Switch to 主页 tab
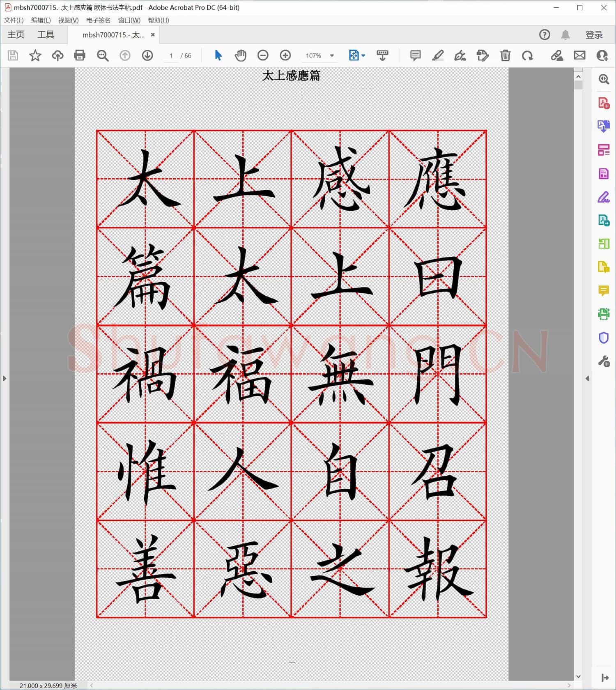 pyautogui.click(x=16, y=35)
